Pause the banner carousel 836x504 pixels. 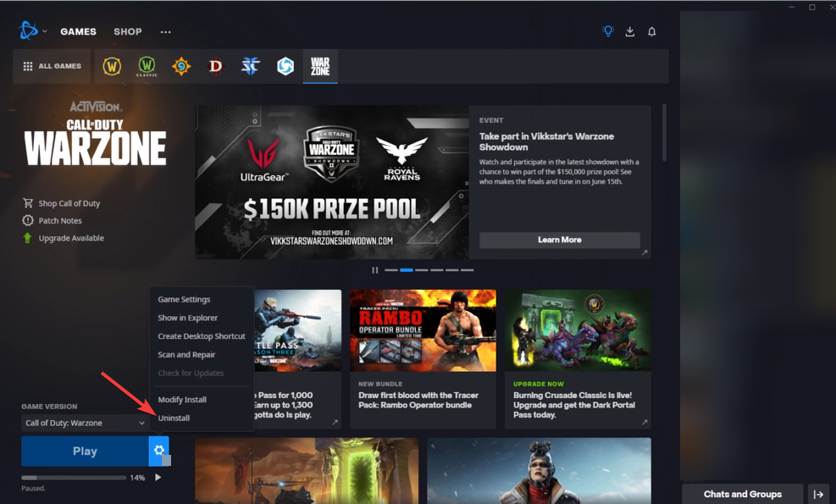[375, 270]
